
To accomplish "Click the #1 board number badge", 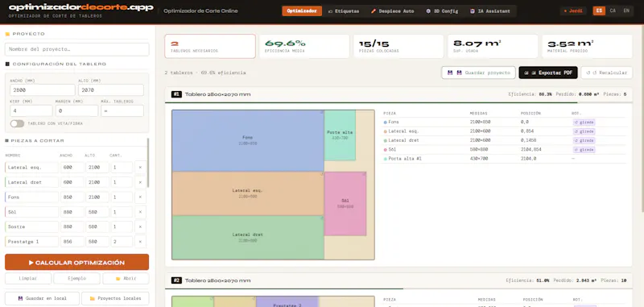I will tap(176, 94).
